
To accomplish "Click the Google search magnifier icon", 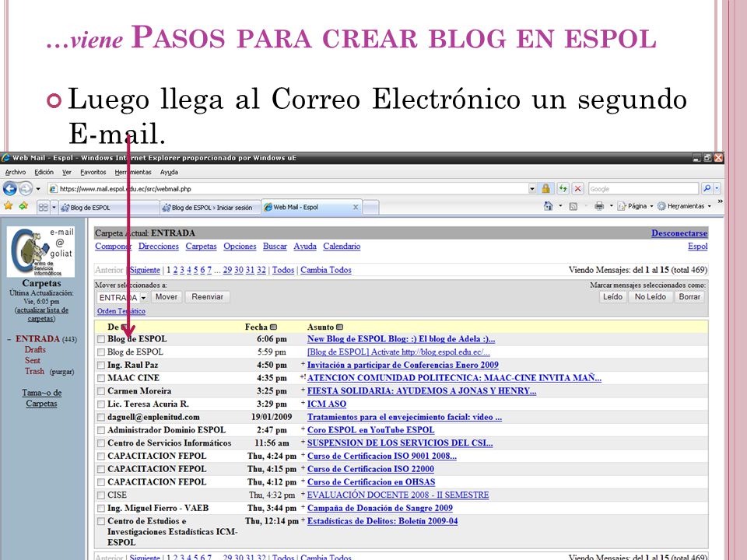I will (707, 188).
